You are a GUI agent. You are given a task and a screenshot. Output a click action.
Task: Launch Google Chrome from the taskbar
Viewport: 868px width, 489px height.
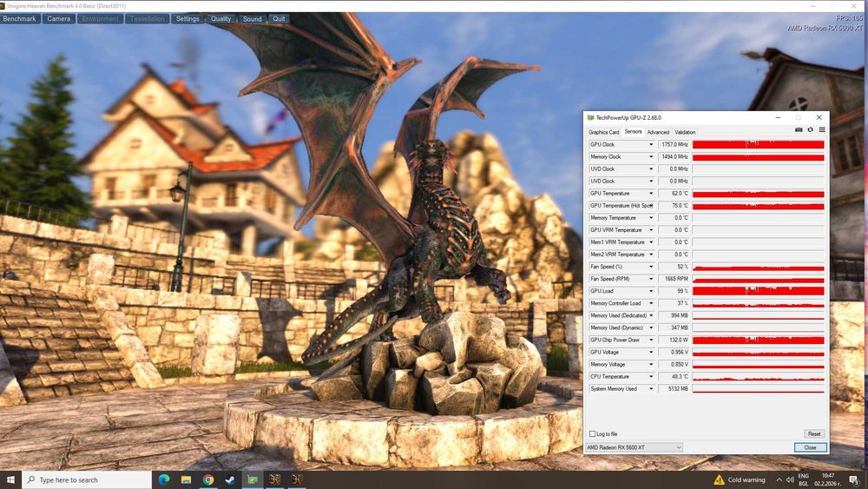pos(208,479)
